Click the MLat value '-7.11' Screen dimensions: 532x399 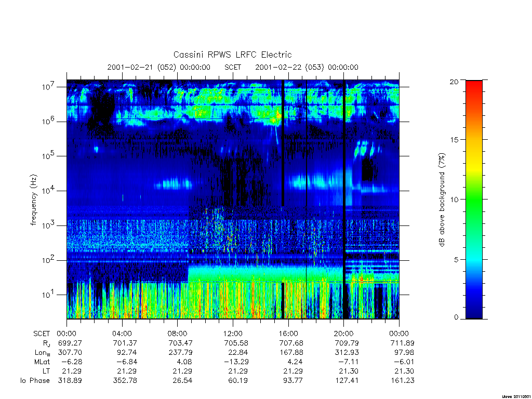pos(349,362)
